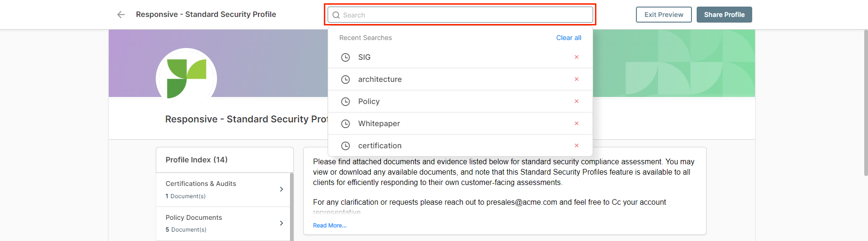
Task: Click clock icon beside SIG
Action: pyautogui.click(x=346, y=57)
